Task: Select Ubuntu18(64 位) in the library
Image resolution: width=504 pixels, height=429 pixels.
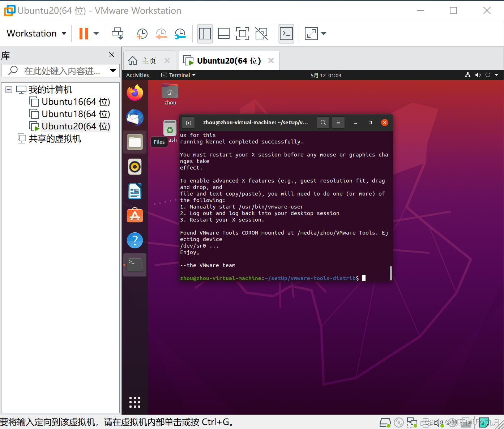Action: pyautogui.click(x=70, y=114)
